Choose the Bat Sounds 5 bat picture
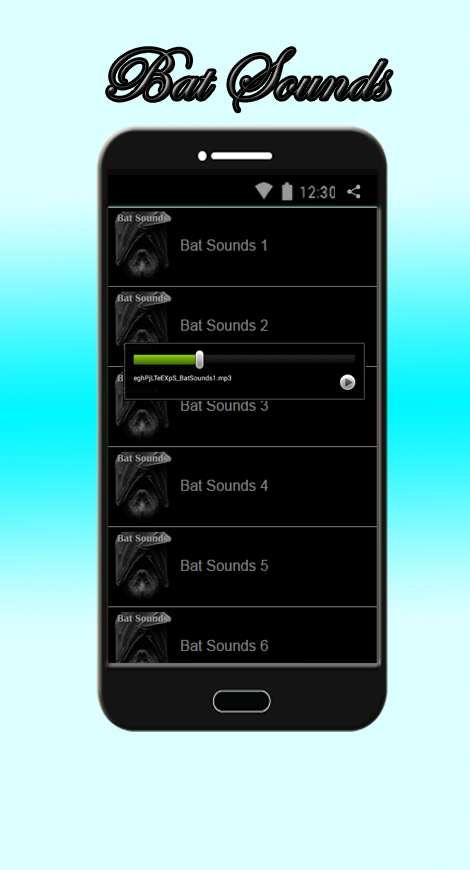470x870 pixels. [143, 565]
